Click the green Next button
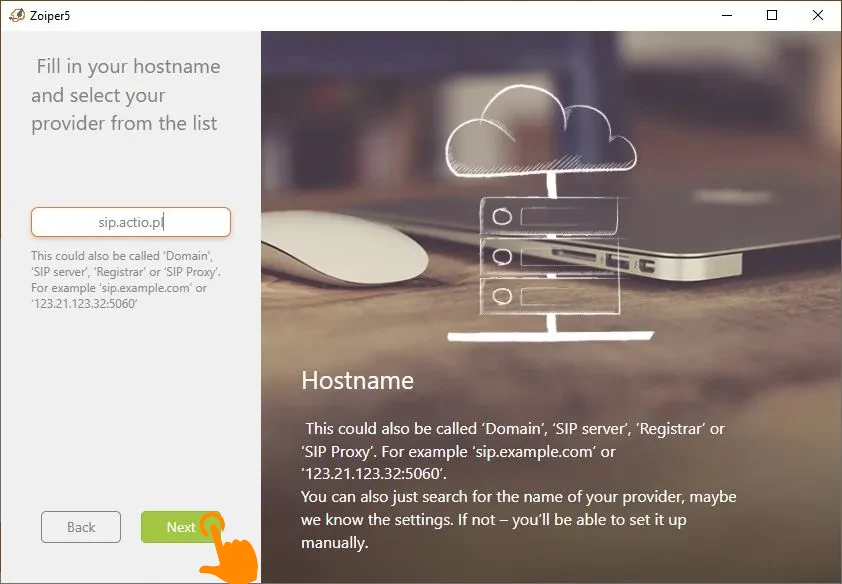This screenshot has width=842, height=584. [x=181, y=527]
